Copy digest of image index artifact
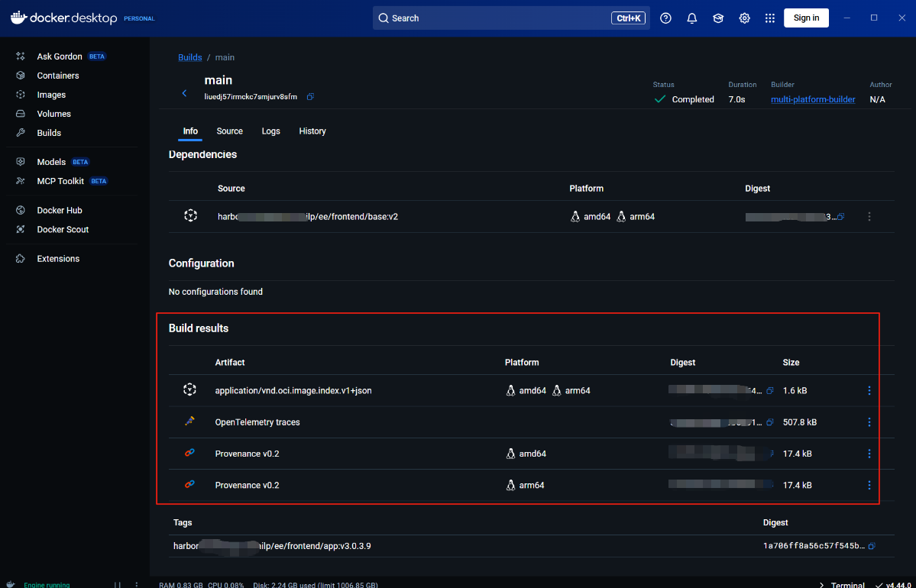The height and width of the screenshot is (588, 916). pos(770,391)
